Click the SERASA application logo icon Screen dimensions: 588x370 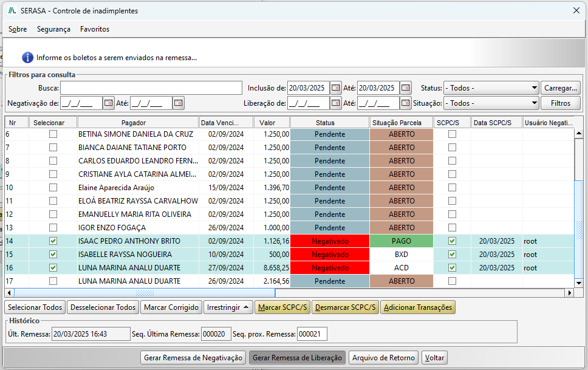(12, 10)
